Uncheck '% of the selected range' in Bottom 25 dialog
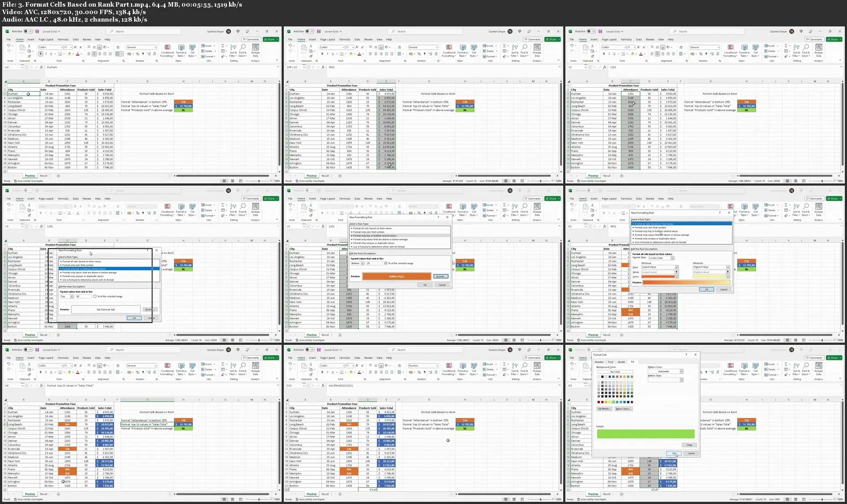 386,263
